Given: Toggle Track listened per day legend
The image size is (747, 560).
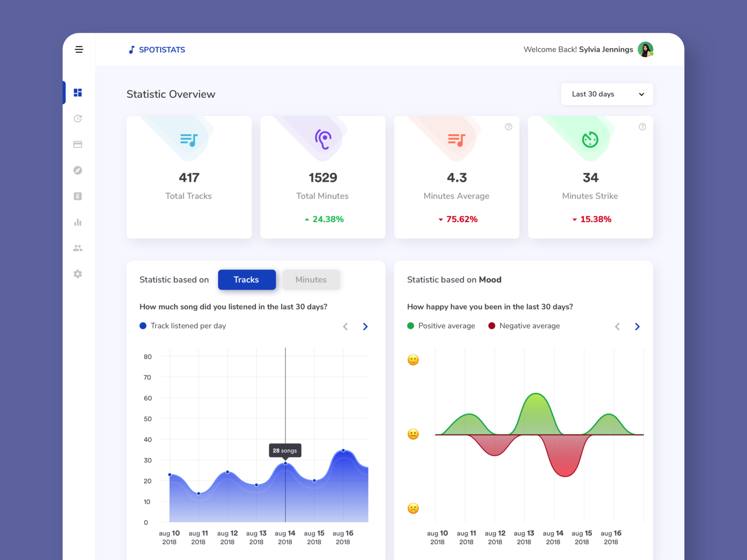Looking at the screenshot, I should (x=183, y=326).
